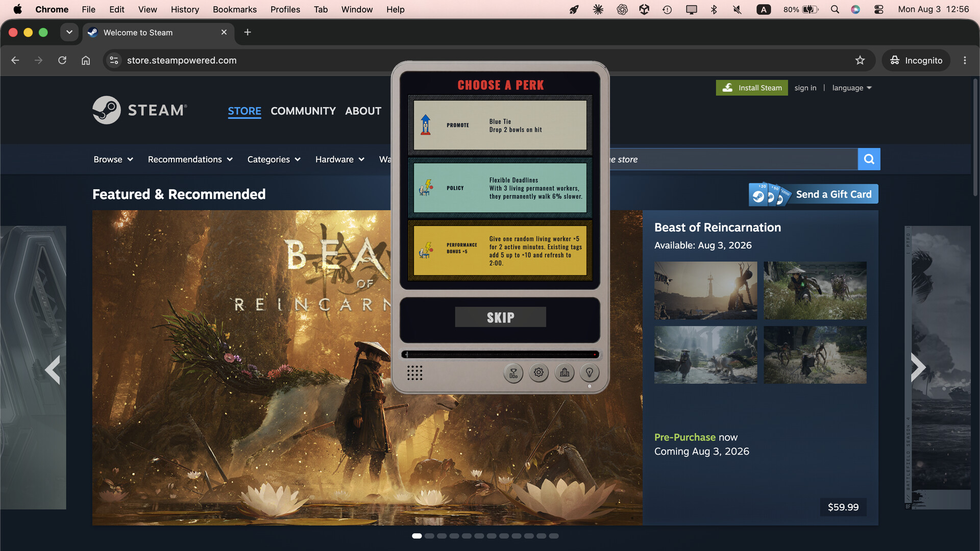This screenshot has width=980, height=551.
Task: Open the File menu in menu bar
Action: [x=88, y=9]
